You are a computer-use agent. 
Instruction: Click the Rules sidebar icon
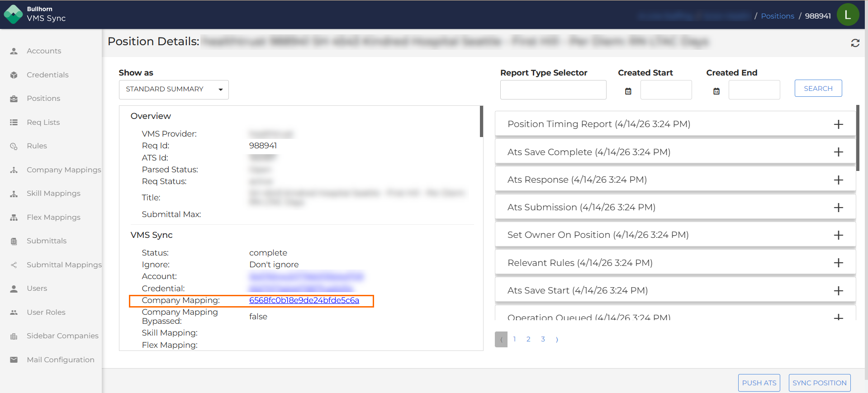(x=14, y=146)
